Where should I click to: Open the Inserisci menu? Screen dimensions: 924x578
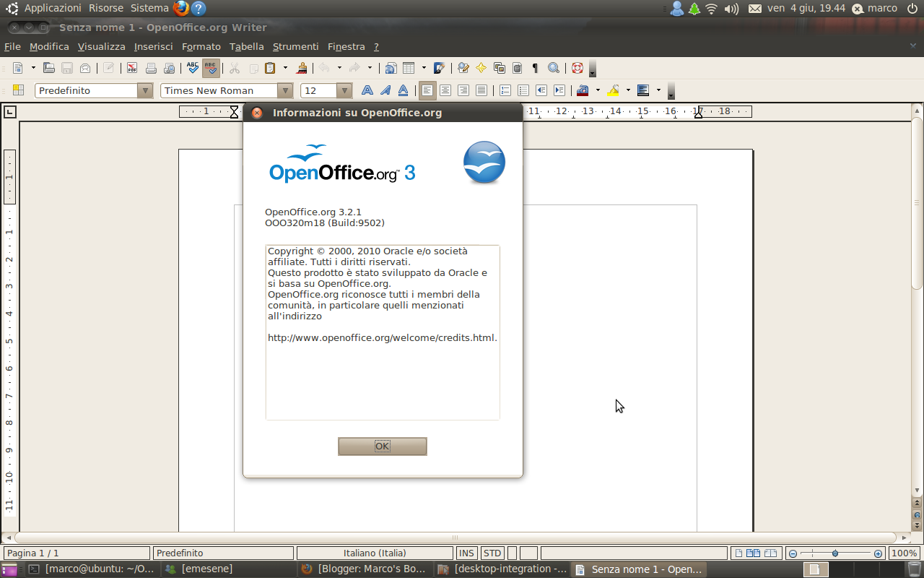tap(154, 46)
